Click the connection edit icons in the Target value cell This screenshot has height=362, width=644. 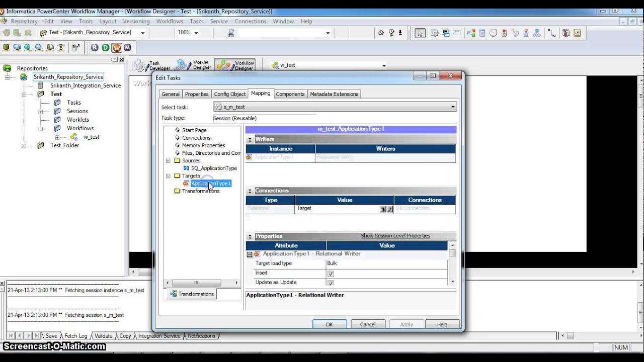click(386, 209)
